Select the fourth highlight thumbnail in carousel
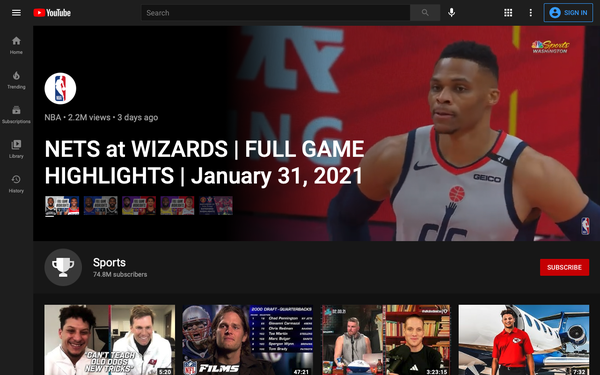The width and height of the screenshot is (600, 375). (x=177, y=205)
